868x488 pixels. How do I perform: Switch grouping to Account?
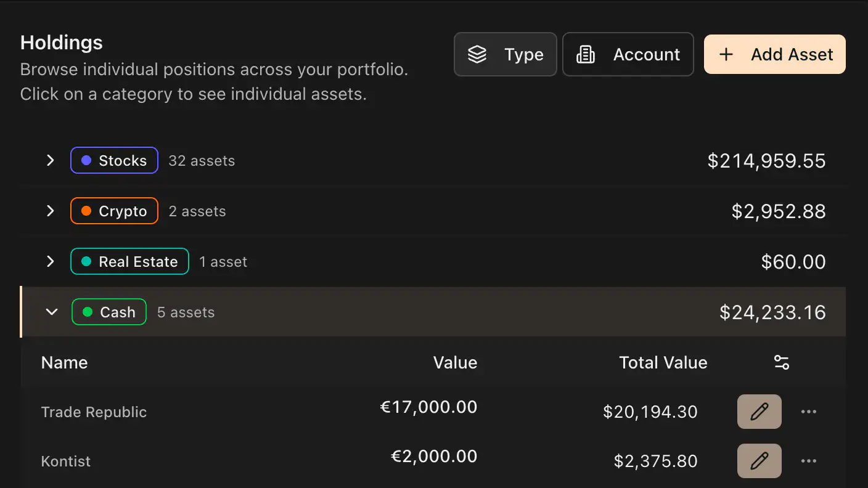pos(628,54)
